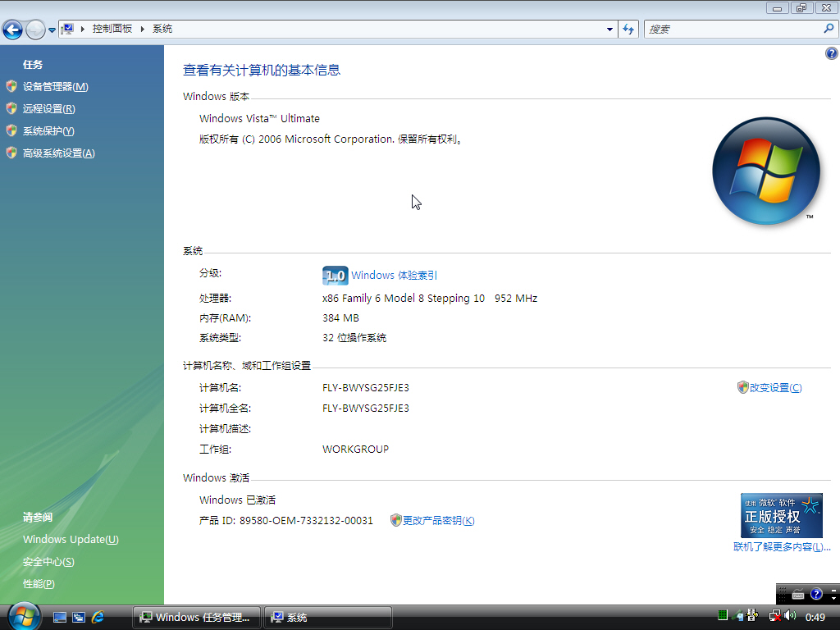Click the magnifier search icon

(x=829, y=29)
